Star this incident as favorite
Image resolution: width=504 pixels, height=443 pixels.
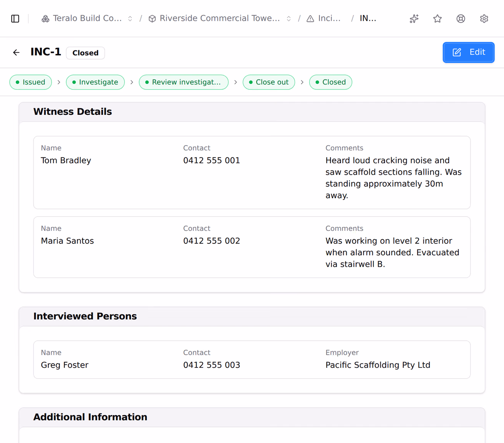coord(438,18)
